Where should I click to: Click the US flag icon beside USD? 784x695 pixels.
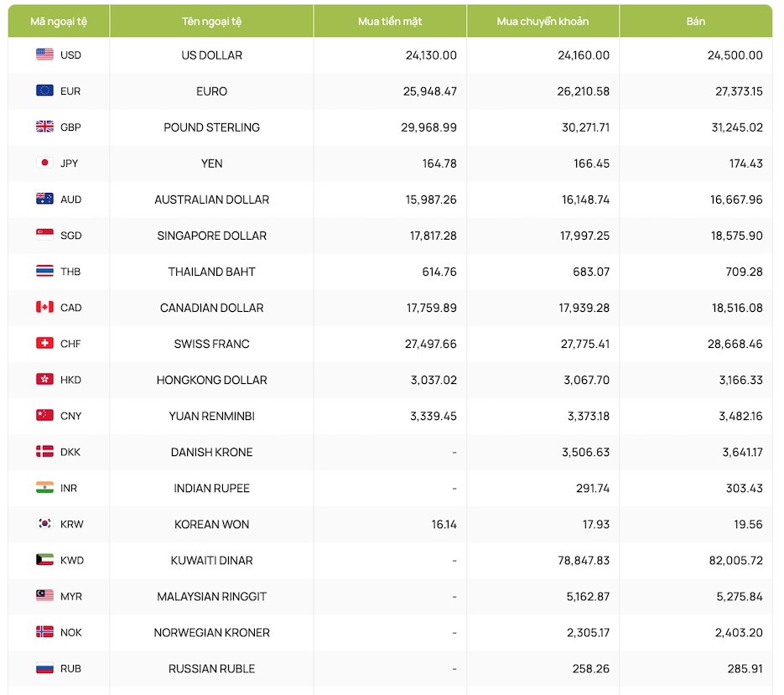click(44, 54)
